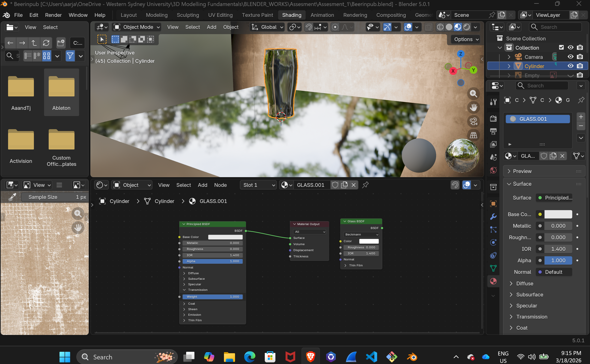Click the refresh file list icon
Screen dimensions: 590x364
46,43
